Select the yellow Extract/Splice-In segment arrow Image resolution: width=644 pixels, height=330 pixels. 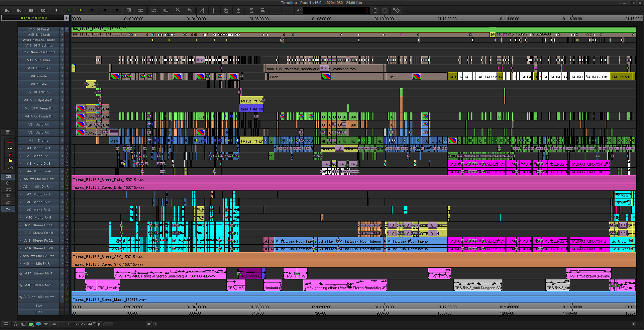[x=10, y=148]
